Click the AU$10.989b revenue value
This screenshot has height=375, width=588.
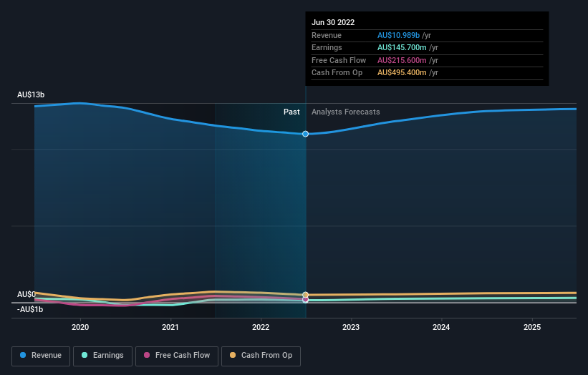pyautogui.click(x=398, y=35)
